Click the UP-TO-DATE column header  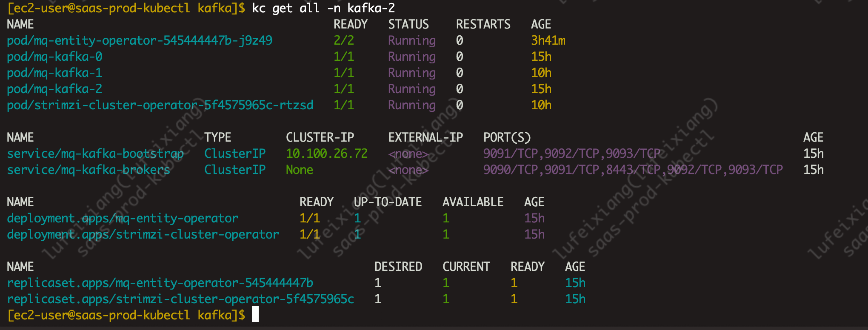pyautogui.click(x=388, y=202)
